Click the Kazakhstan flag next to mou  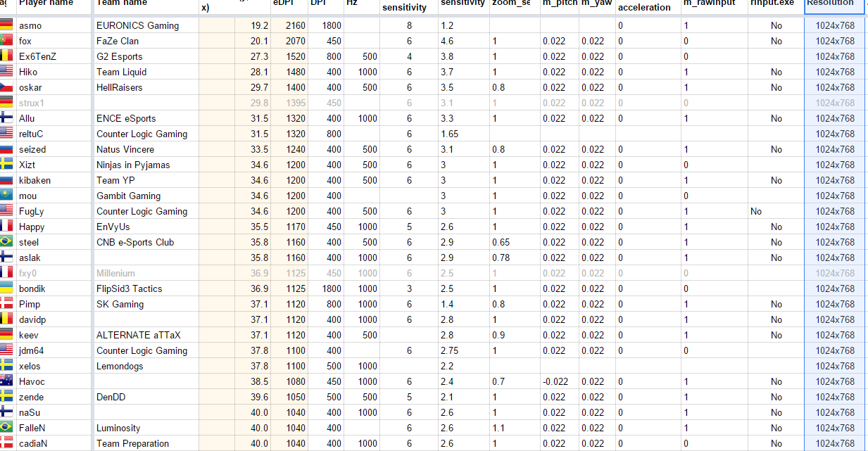[6, 196]
